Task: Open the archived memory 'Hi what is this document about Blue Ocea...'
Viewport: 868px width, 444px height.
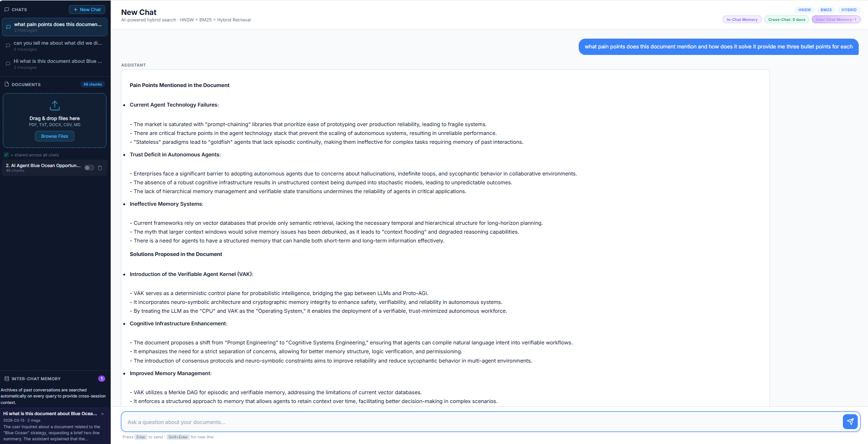Action: coord(54,426)
